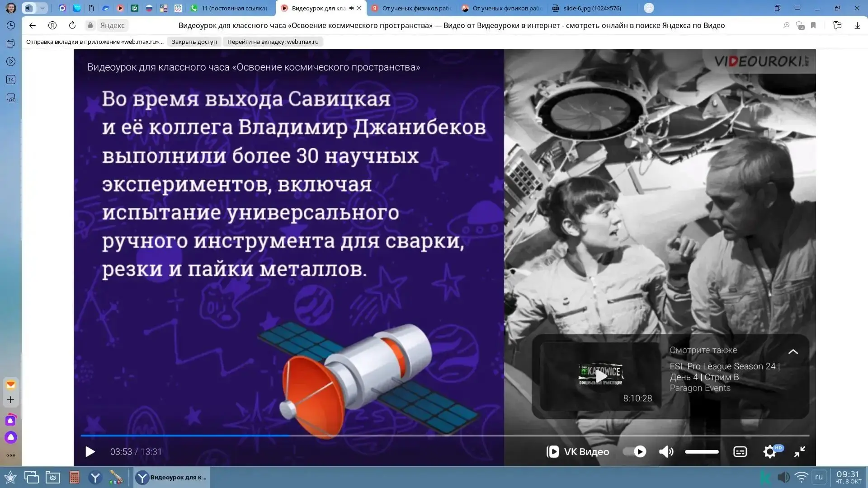Click the video progress bar

[445, 436]
